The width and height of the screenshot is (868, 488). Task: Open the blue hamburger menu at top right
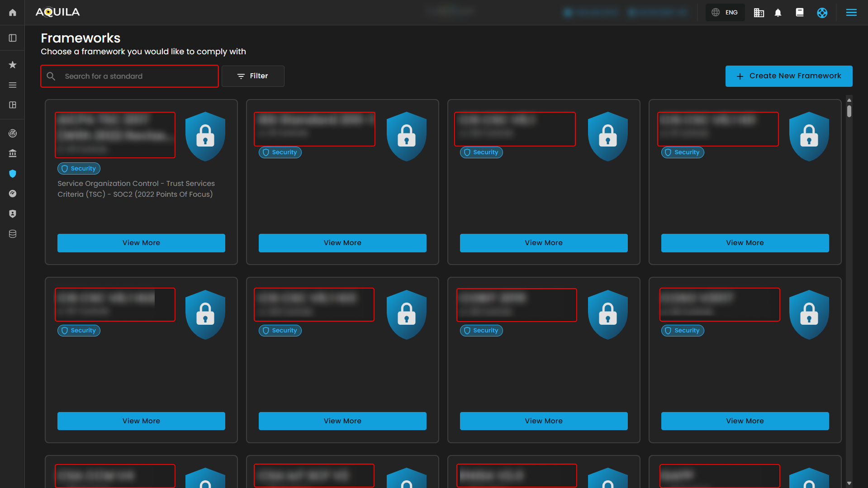click(x=851, y=13)
